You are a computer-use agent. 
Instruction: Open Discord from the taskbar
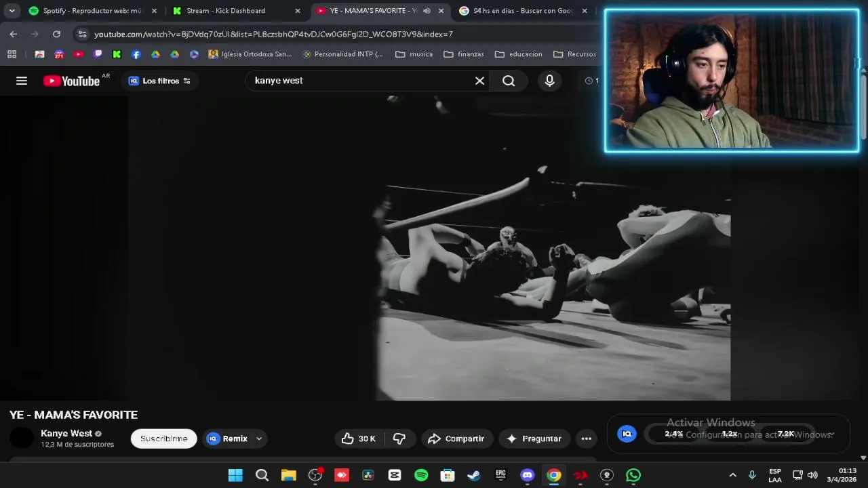(x=527, y=475)
